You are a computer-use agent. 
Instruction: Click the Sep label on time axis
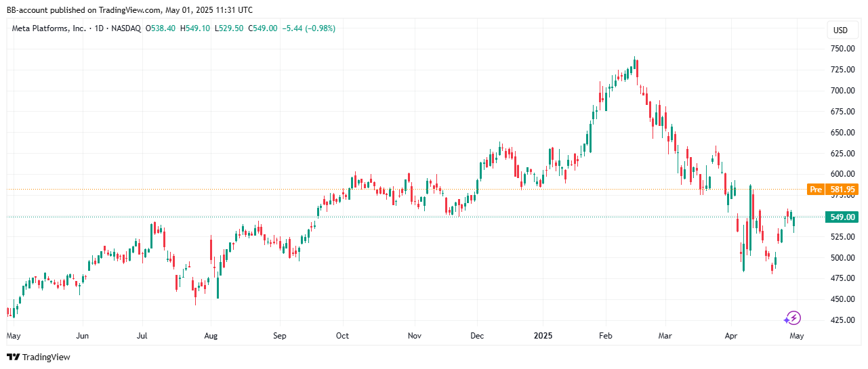click(x=280, y=335)
